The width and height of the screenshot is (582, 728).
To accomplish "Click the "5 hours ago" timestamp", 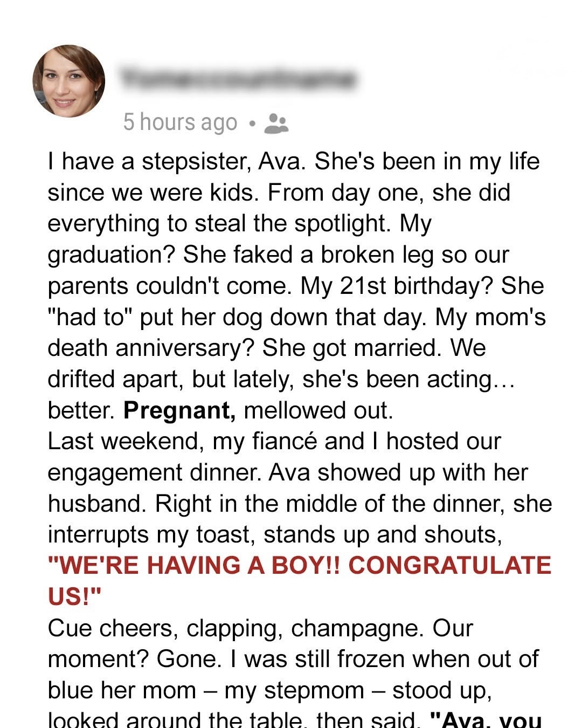I will coord(180,122).
